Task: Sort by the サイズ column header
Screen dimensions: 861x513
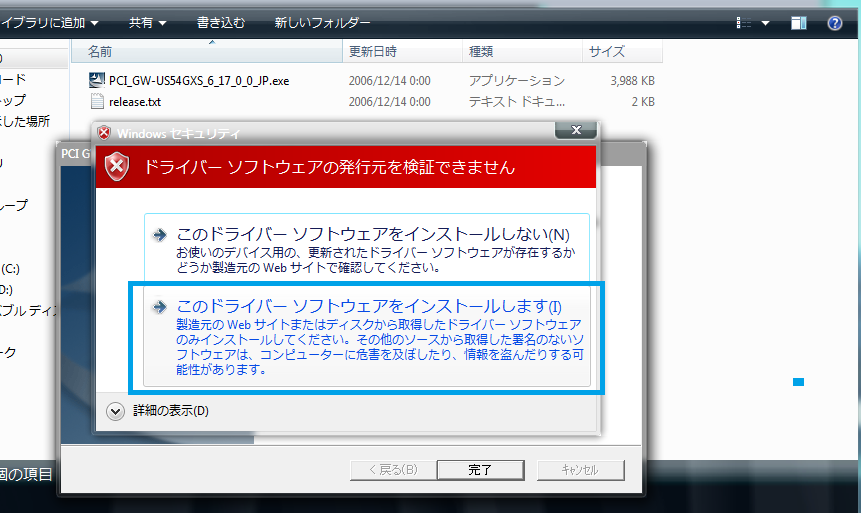Action: tap(622, 52)
